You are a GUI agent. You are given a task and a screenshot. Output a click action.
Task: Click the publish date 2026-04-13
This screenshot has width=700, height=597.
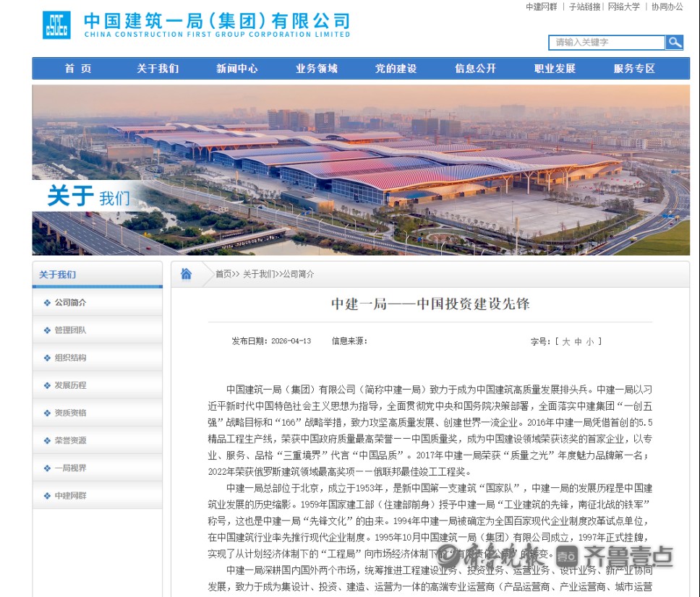291,341
